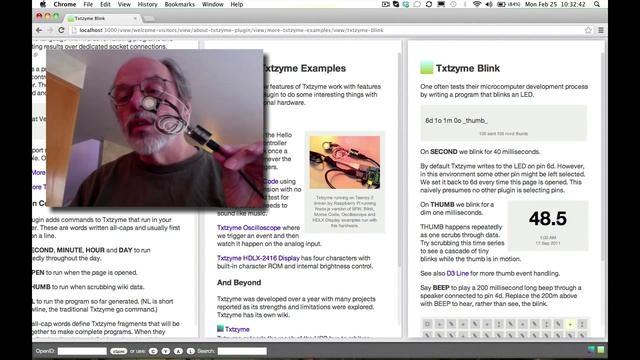Click the Wi-Fi status icon
The image size is (640, 360).
click(477, 4)
